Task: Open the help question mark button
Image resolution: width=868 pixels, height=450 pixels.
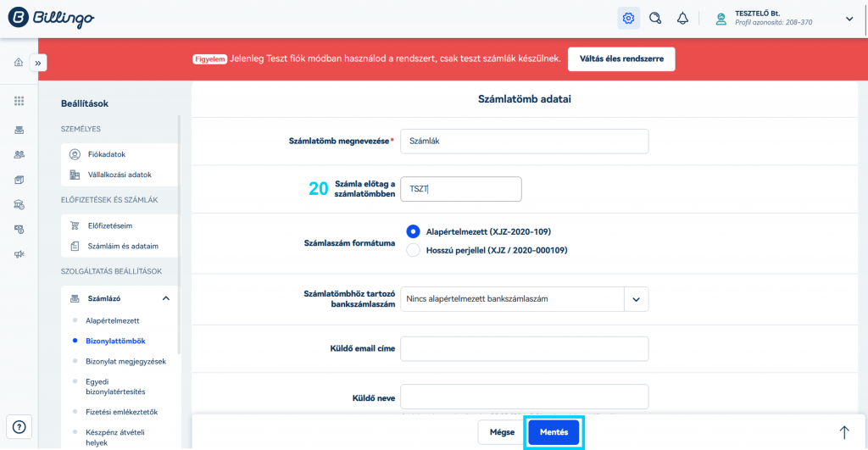Action: click(19, 427)
